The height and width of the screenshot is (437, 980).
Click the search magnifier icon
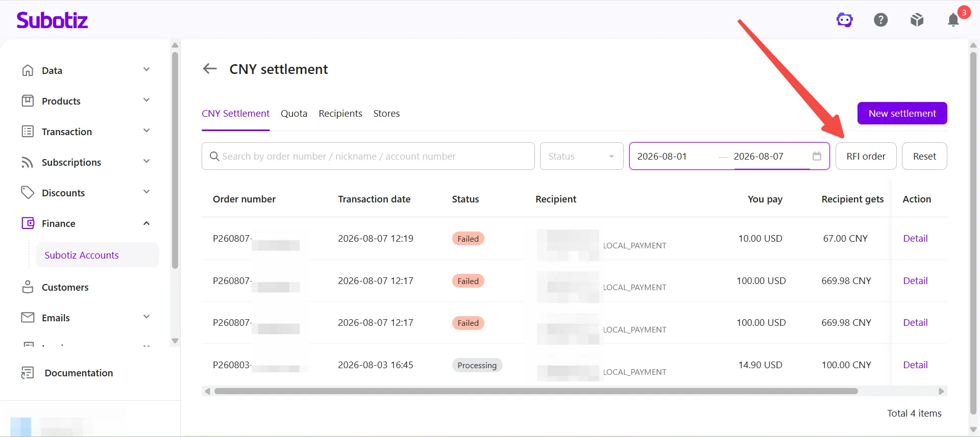click(214, 156)
